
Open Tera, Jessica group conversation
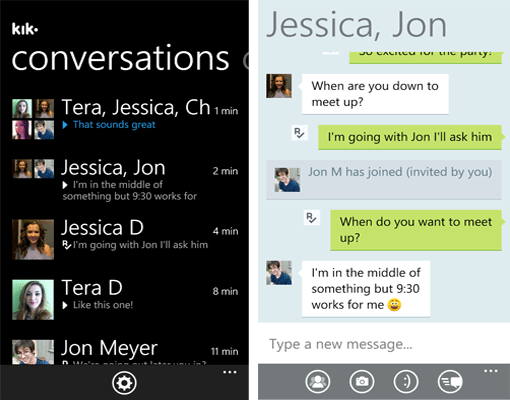(125, 119)
